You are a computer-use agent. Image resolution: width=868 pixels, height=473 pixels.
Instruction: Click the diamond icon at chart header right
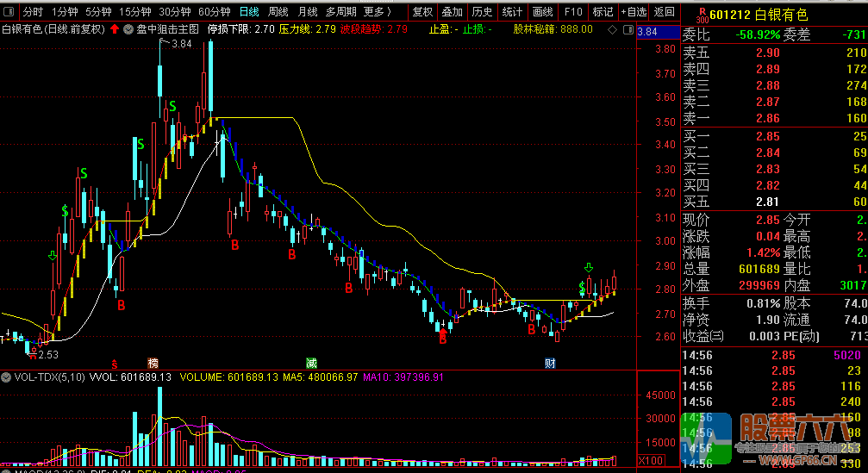(x=612, y=29)
